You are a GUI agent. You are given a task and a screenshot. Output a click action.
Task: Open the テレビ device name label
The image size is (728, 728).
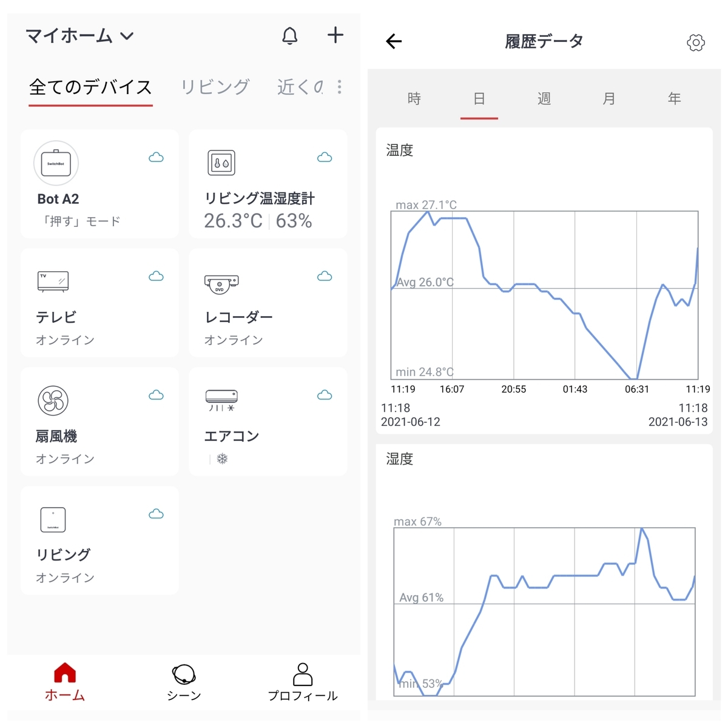56,317
